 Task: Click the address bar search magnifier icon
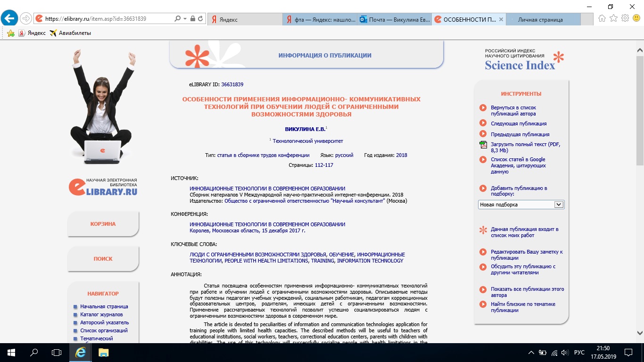click(x=177, y=19)
